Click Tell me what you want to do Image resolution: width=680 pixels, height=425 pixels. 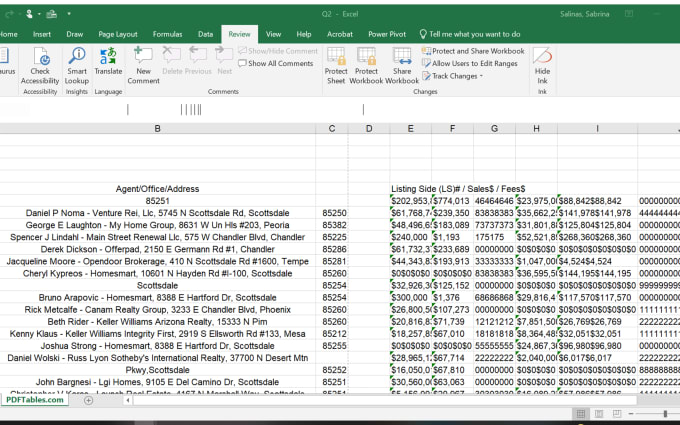[470, 34]
